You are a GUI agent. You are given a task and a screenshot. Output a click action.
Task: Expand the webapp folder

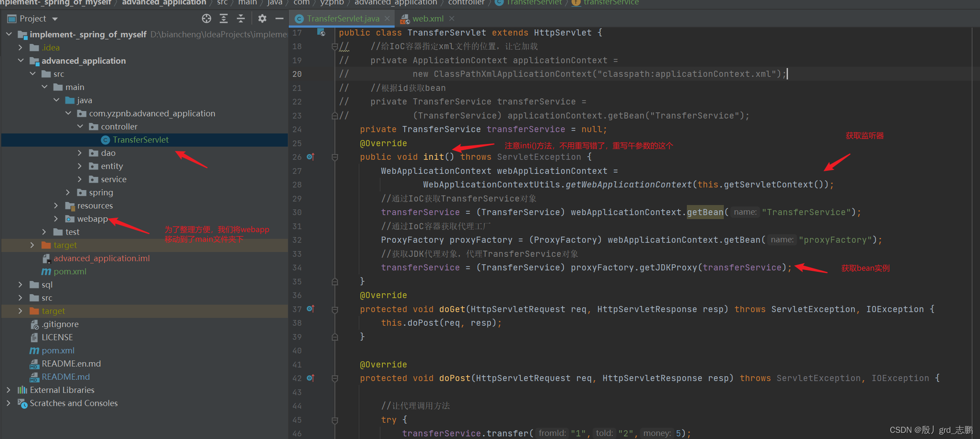tap(56, 219)
